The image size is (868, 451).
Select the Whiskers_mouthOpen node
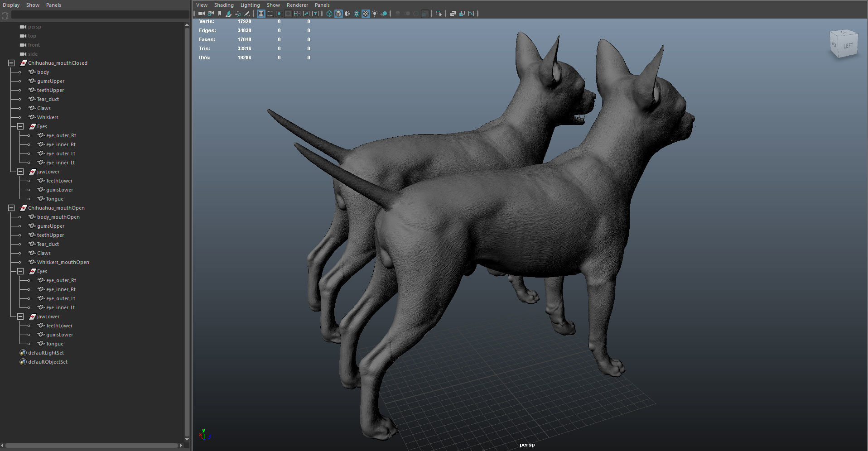(63, 262)
